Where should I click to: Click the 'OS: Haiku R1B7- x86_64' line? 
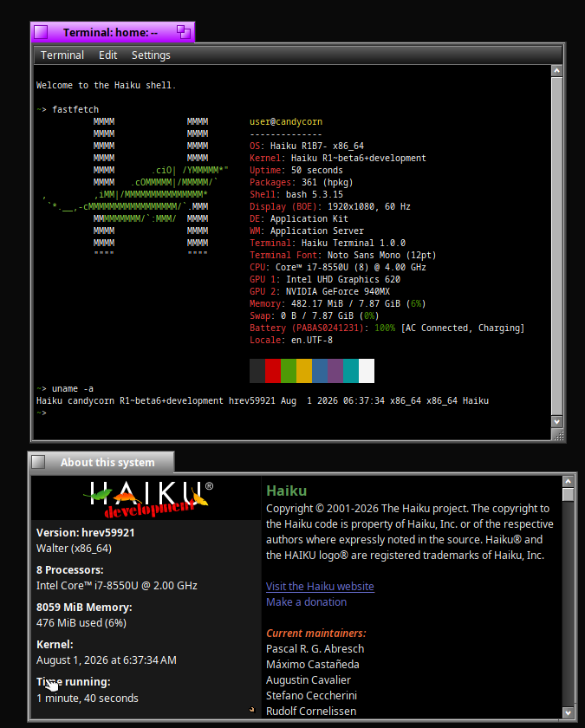[307, 146]
